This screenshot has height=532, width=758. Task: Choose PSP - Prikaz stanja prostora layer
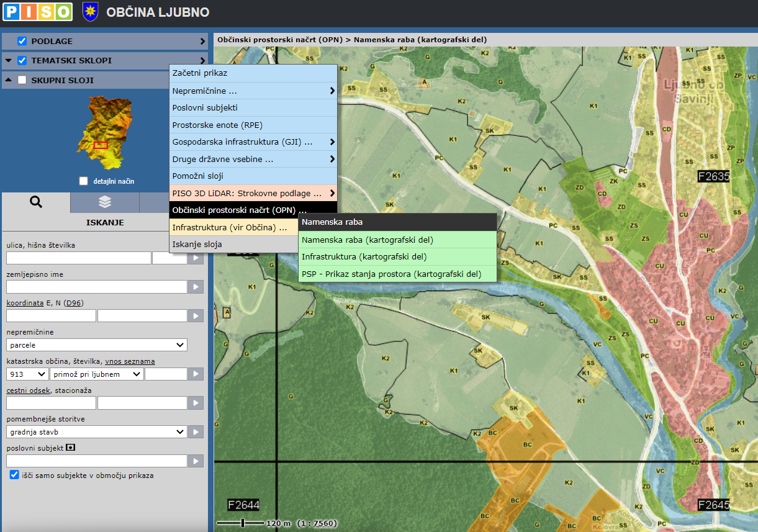coord(397,274)
